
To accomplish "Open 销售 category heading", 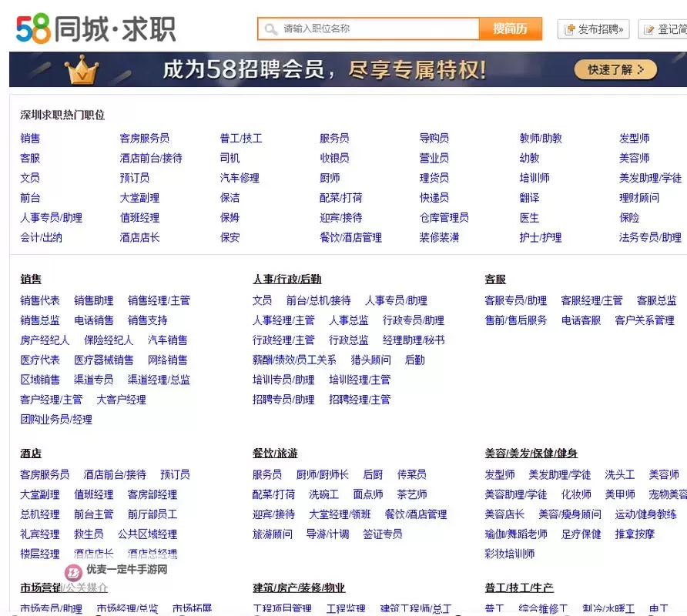I will [x=31, y=280].
